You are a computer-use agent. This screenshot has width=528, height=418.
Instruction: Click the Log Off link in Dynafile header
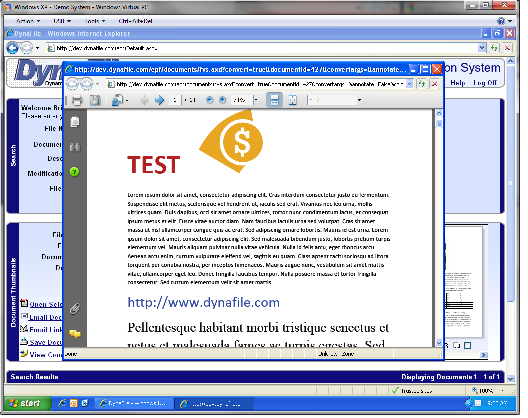pos(485,83)
